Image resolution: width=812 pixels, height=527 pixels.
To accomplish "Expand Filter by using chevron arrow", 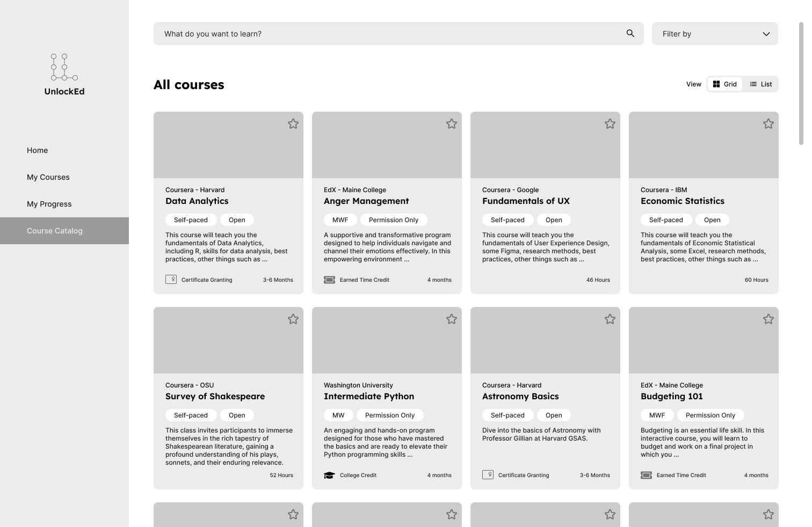I will (766, 34).
